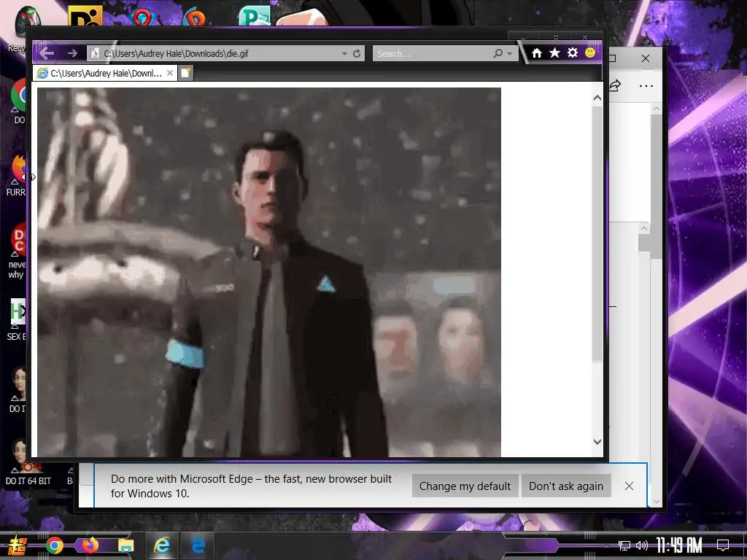Expand the search provider dropdown arrow
The width and height of the screenshot is (747, 560).
pos(510,54)
